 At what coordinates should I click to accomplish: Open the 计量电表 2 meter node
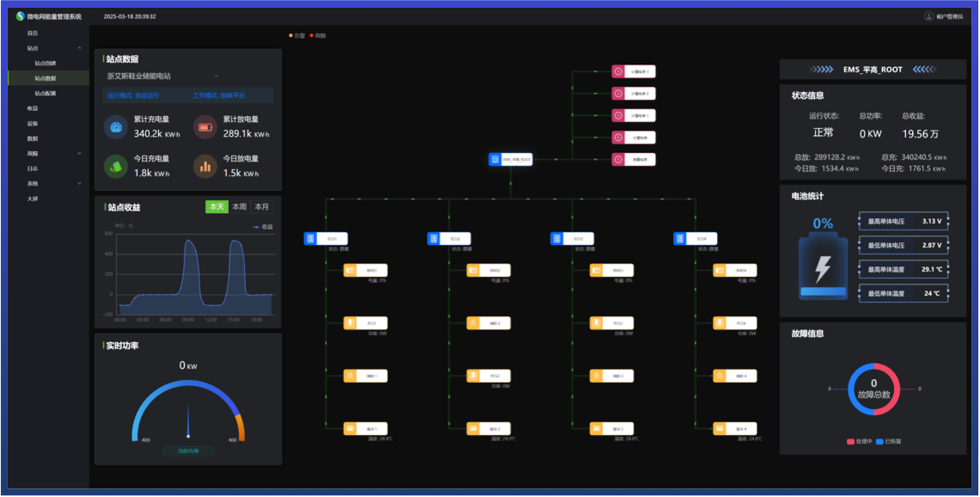coord(634,94)
